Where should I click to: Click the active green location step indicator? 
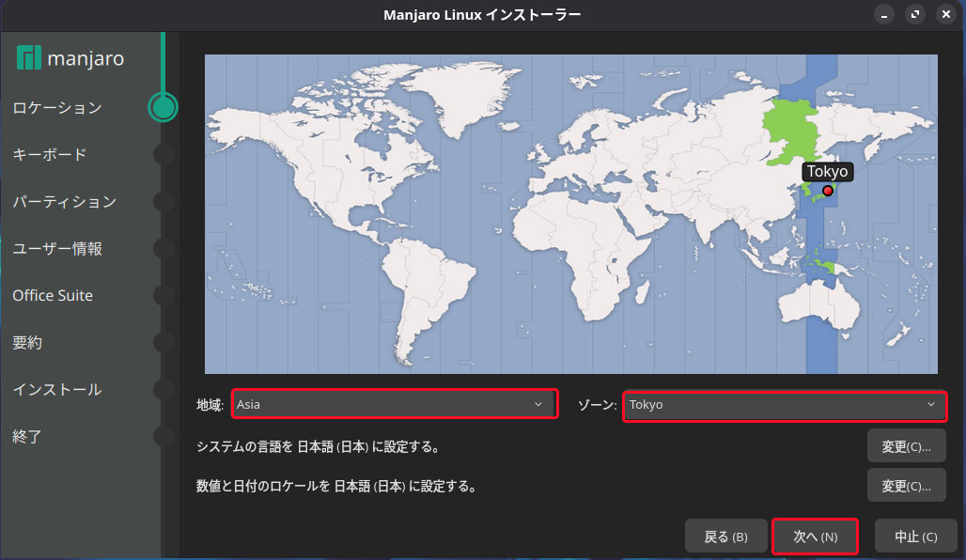(164, 107)
